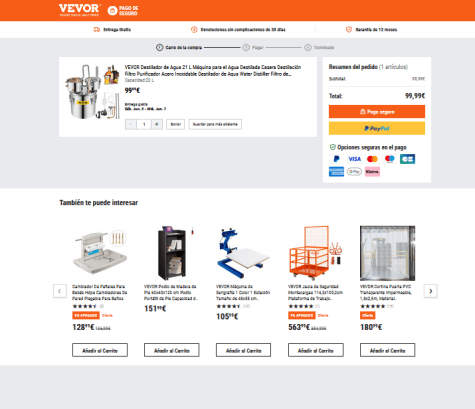Show previous recommended products with left arrow
Screen dimensions: 475x409
[60, 291]
